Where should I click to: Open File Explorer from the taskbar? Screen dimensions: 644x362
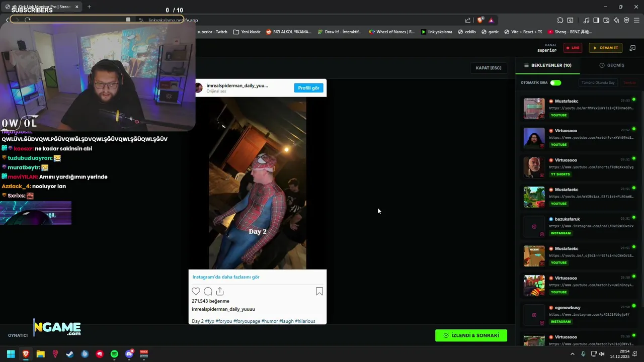click(x=40, y=354)
